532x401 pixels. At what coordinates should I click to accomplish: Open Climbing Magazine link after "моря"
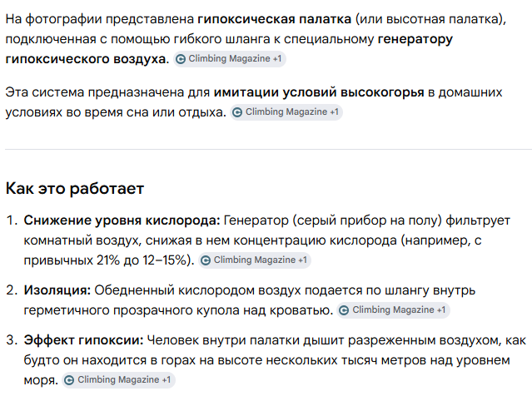(118, 379)
